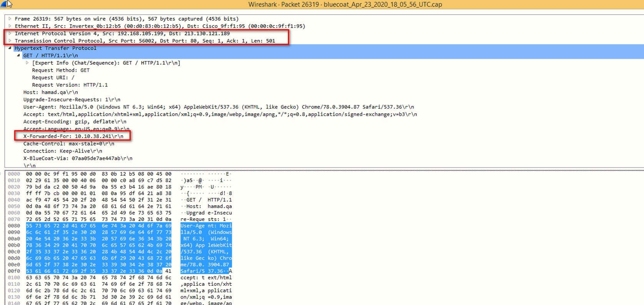Expand the Ethernet II tree row
The height and width of the screenshot is (305, 644).
[10, 26]
